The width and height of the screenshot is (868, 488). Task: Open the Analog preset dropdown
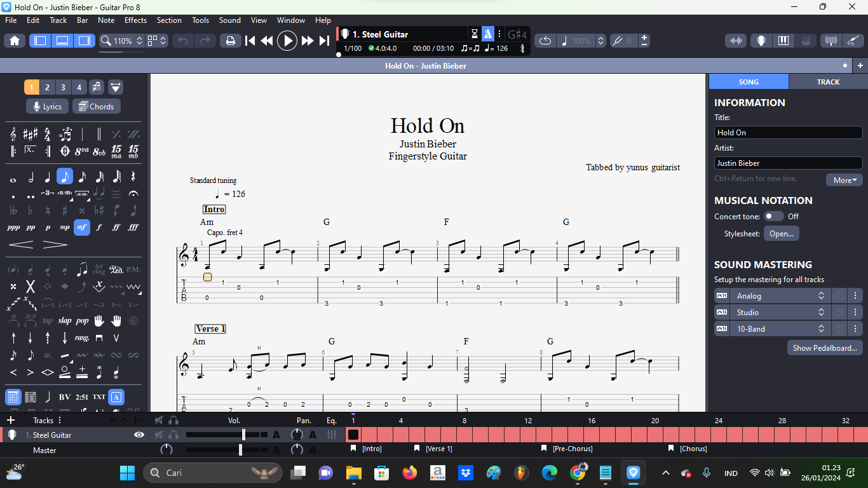click(780, 295)
